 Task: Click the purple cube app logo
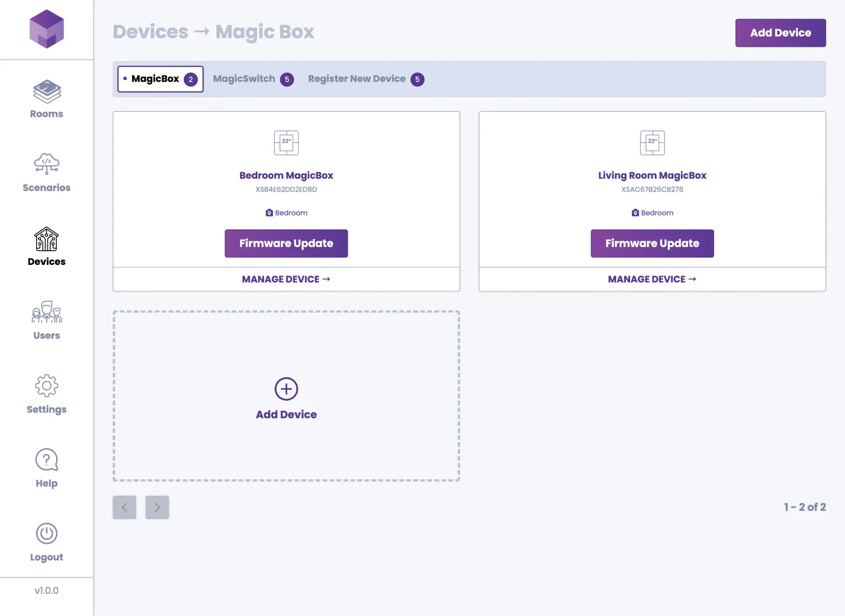[x=46, y=29]
